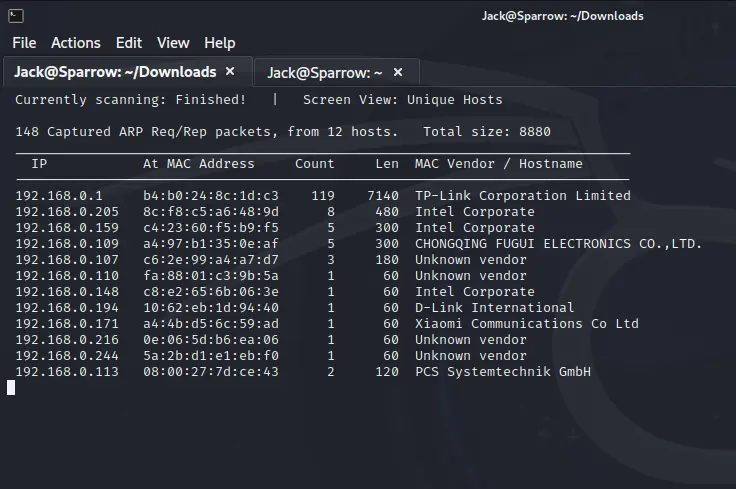736x489 pixels.
Task: Click the length value 120
Action: click(387, 371)
